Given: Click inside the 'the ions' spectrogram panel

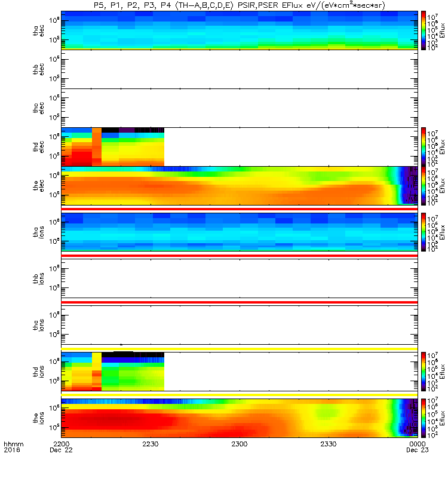Looking at the screenshot, I should [x=240, y=418].
